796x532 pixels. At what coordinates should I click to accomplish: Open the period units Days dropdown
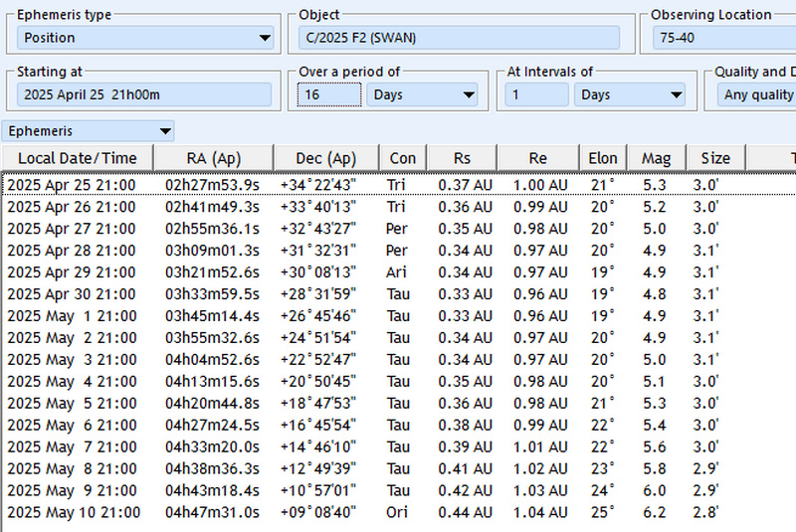click(x=423, y=94)
